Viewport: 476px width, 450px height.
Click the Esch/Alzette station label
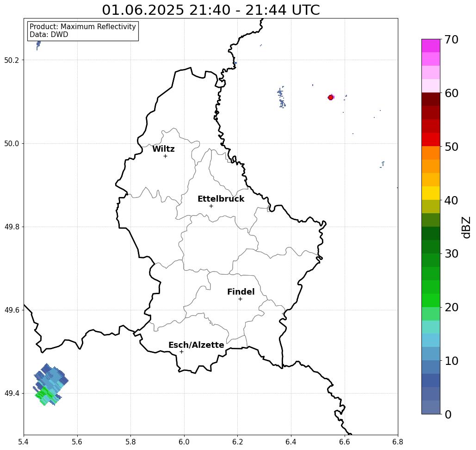click(196, 345)
